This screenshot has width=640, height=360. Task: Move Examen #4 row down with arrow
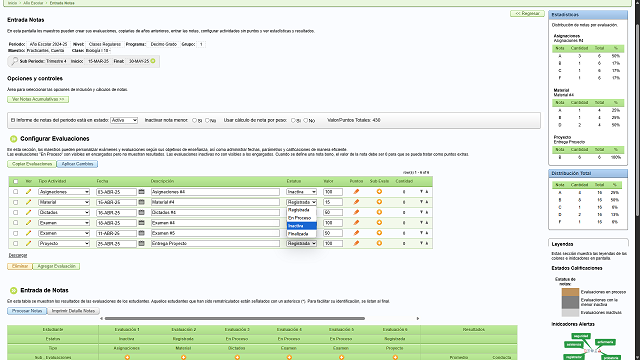[421, 223]
